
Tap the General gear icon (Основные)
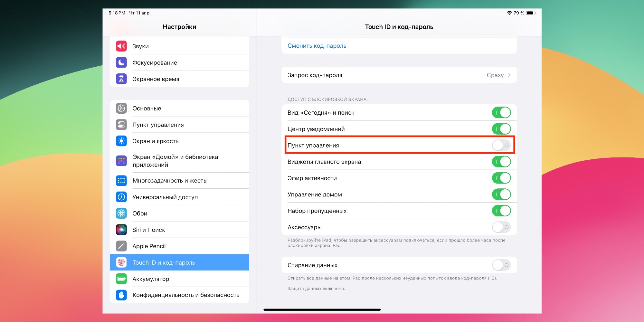click(121, 108)
